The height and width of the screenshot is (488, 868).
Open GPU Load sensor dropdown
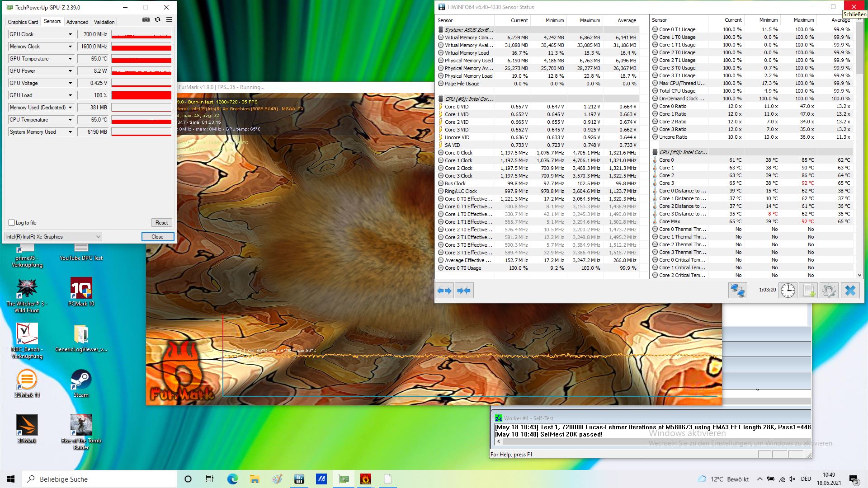[70, 95]
